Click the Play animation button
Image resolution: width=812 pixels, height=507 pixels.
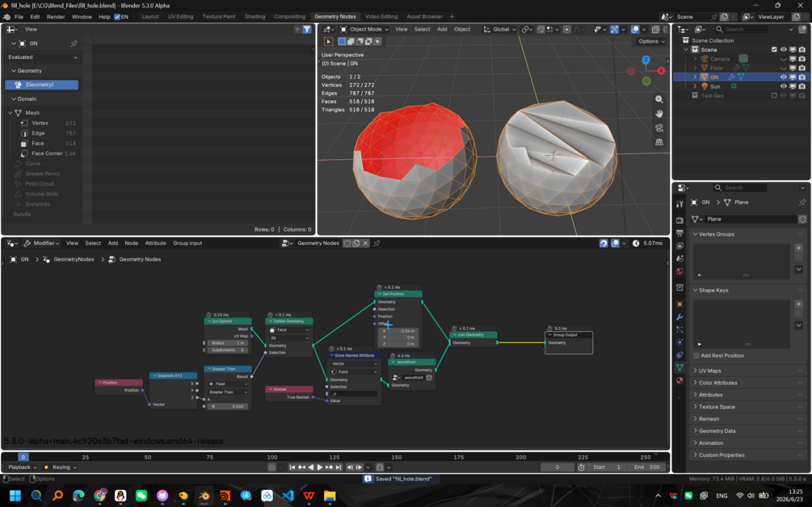pyautogui.click(x=319, y=467)
